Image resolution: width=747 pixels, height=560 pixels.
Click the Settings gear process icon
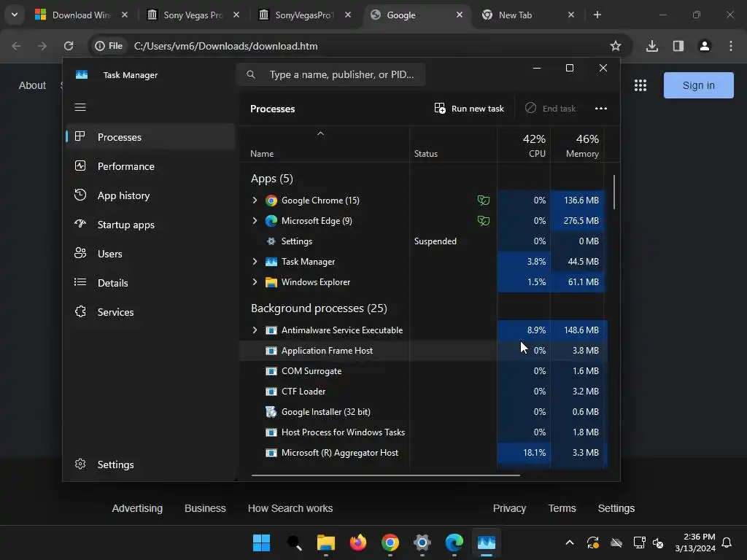(x=271, y=241)
